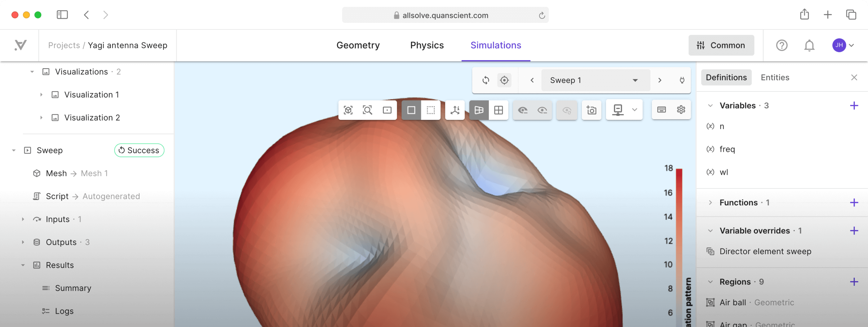The image size is (868, 327).
Task: Show keyboard shortcuts from the toolbar
Action: (x=662, y=110)
